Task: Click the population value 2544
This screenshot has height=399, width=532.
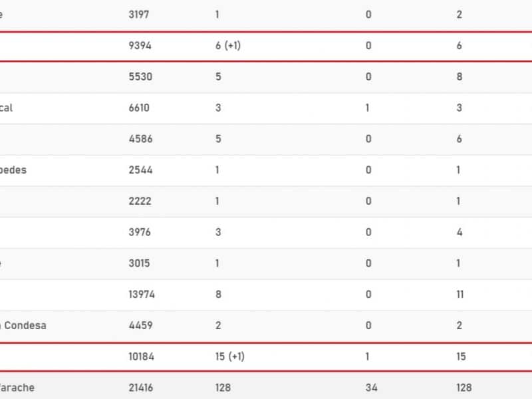Action: pos(140,170)
